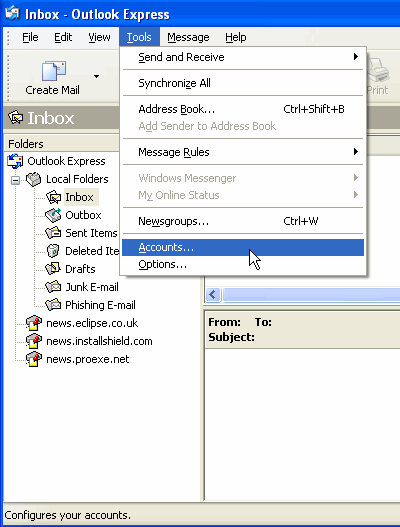The width and height of the screenshot is (400, 527).
Task: Click the Outlook Express title bar icon
Action: (x=12, y=13)
